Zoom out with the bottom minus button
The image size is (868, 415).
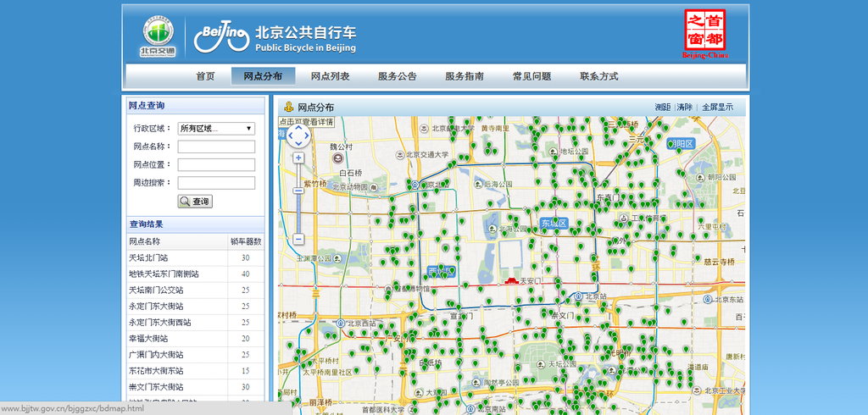point(298,239)
